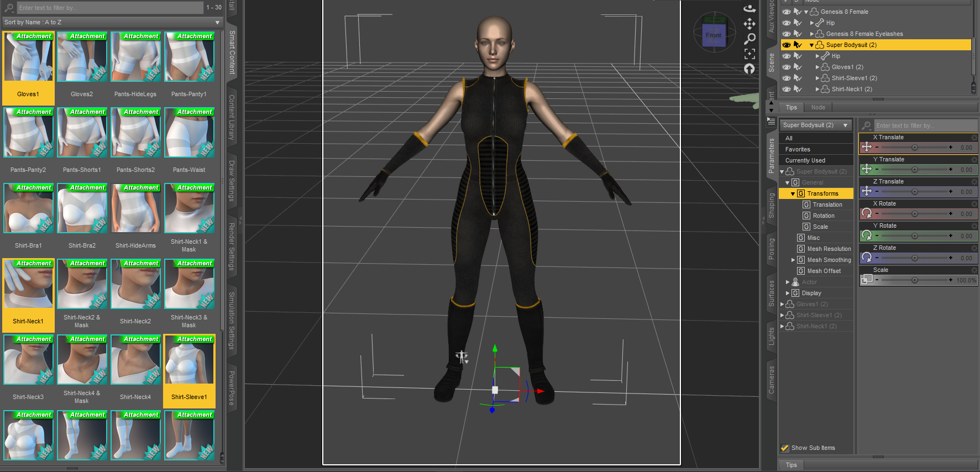The image size is (980, 472).
Task: Click plus button on X Translate slider
Action: click(951, 148)
